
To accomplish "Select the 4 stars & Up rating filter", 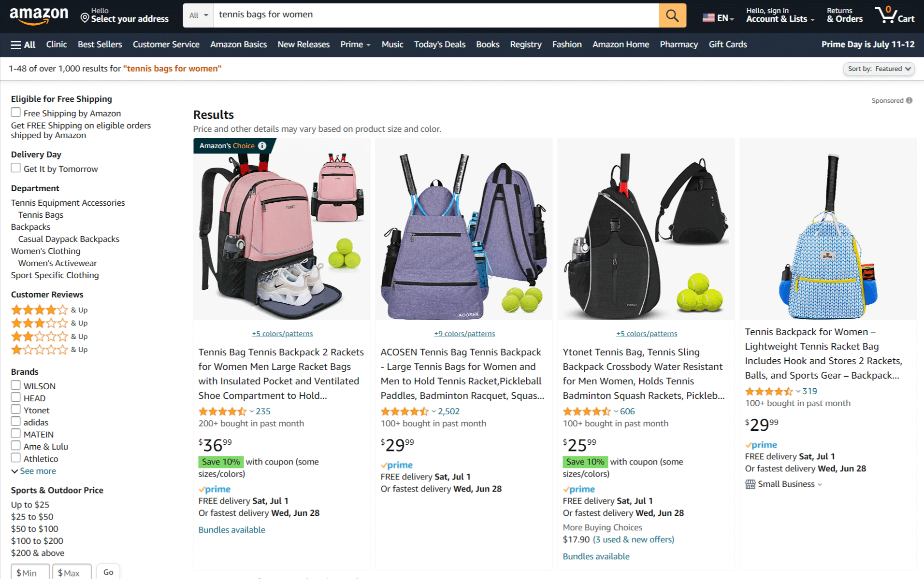I will click(49, 310).
